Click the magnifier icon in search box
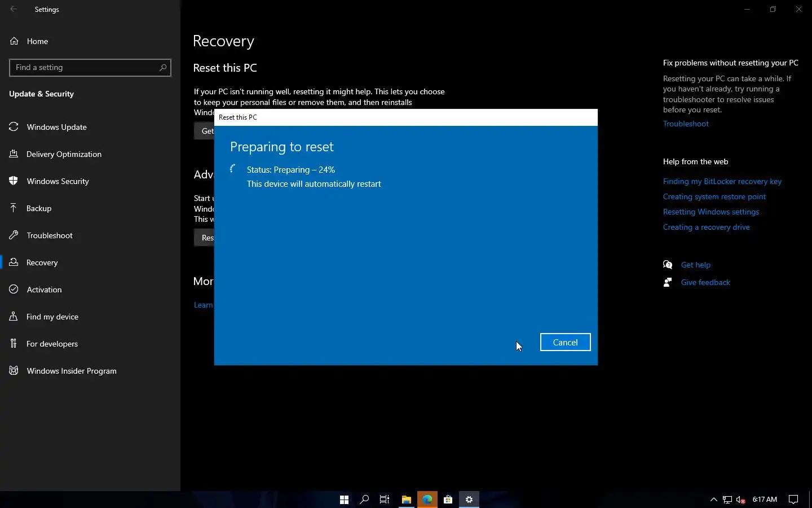The height and width of the screenshot is (508, 812). [x=163, y=67]
